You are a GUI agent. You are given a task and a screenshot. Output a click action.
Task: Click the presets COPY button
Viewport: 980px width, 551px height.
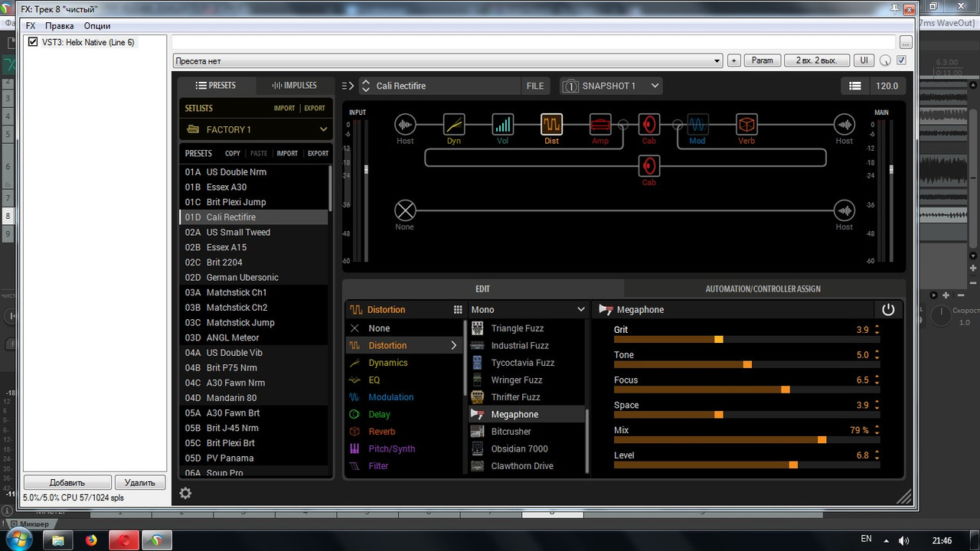[233, 153]
